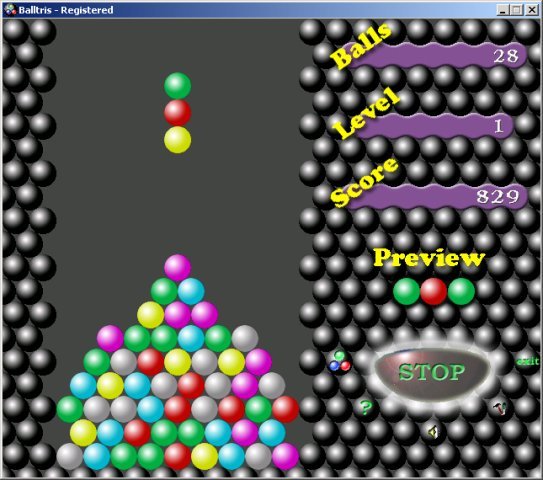Click the Score value 829
Viewport: 543px width, 480px height.
coord(498,196)
